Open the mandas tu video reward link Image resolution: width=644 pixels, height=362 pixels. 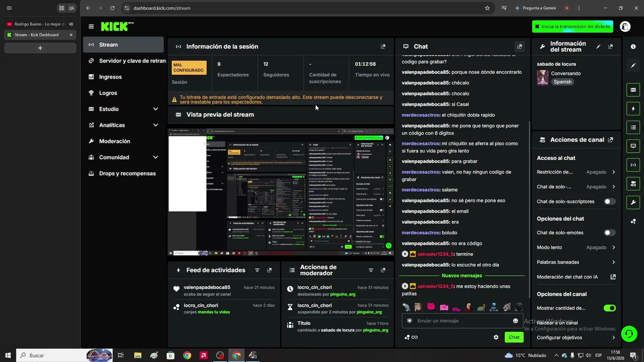point(214,312)
